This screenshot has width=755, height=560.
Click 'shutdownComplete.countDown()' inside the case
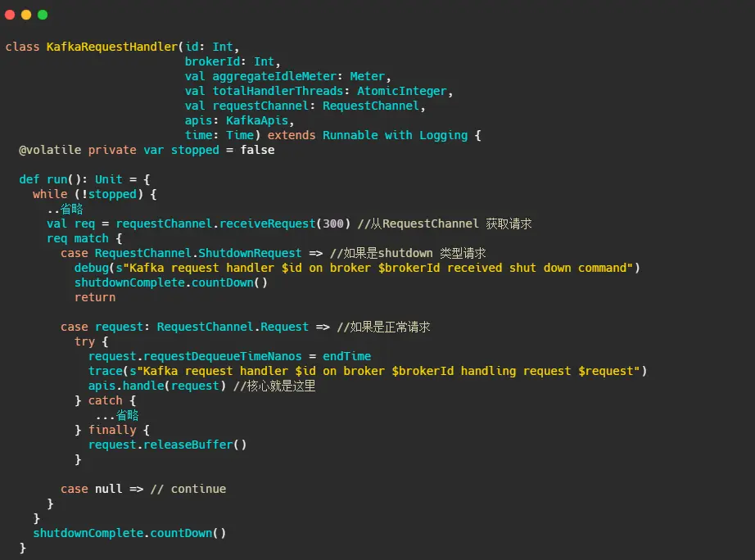coord(170,282)
